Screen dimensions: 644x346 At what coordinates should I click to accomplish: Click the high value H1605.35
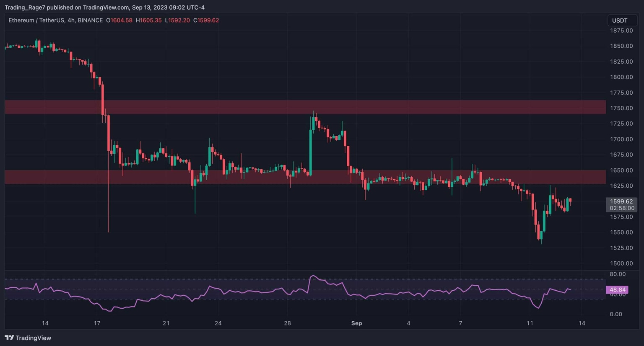[148, 20]
